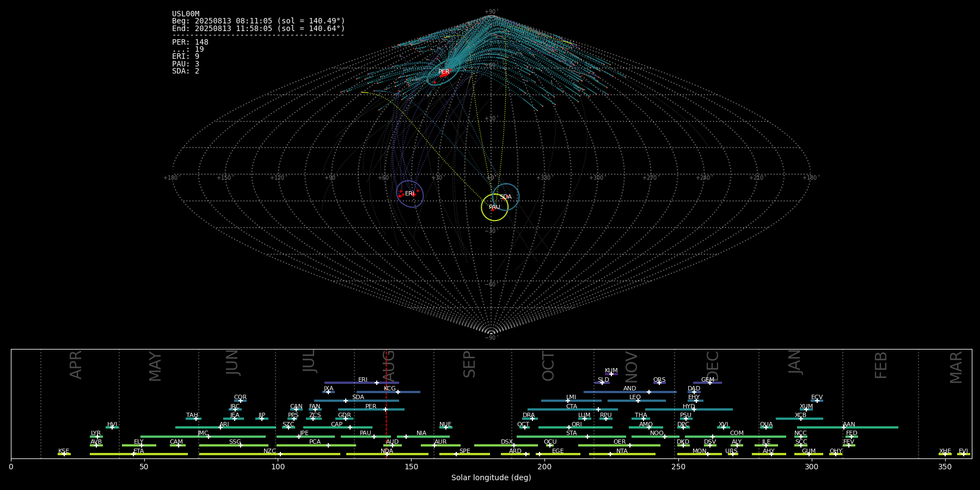This screenshot has height=490, width=980.
Task: Click the 'PAU: 3' count in legend
Action: coord(186,64)
